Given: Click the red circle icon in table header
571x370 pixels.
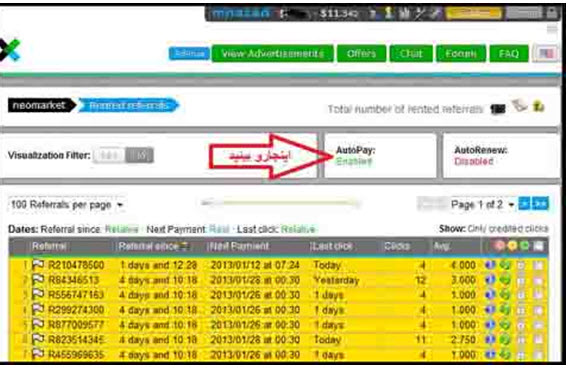Looking at the screenshot, I should (x=500, y=246).
